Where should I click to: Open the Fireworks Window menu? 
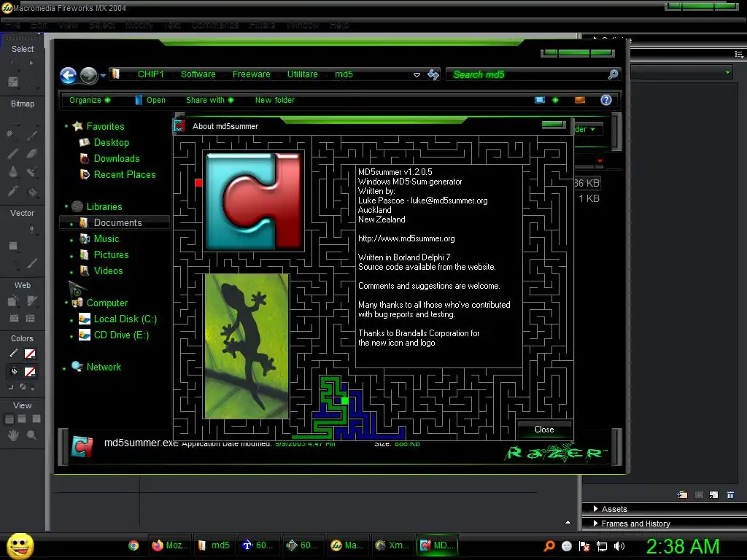click(303, 26)
